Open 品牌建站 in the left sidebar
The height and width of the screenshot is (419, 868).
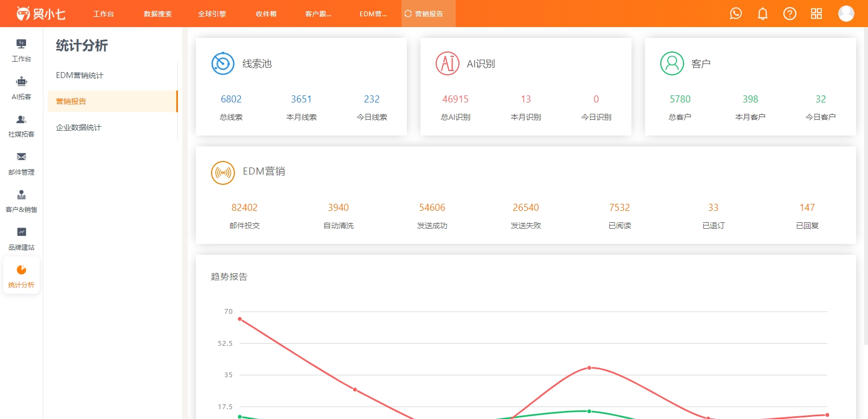pos(22,239)
